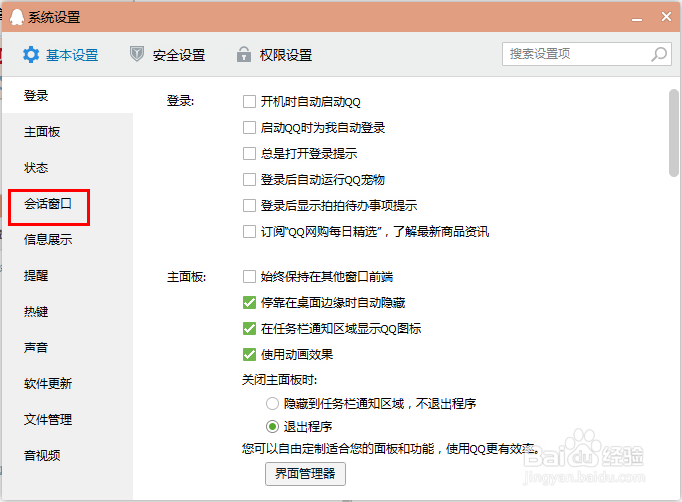Click the 关闭主面板时: label

(x=279, y=380)
